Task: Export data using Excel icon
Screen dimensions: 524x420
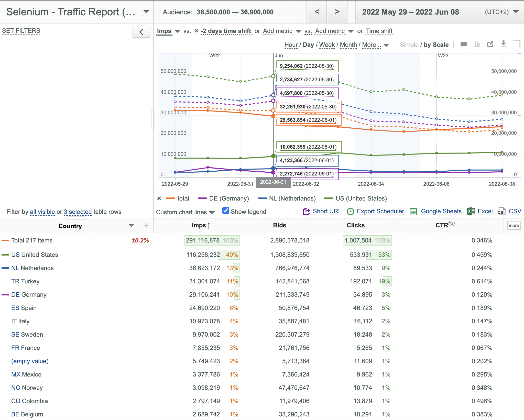Action: 471,212
